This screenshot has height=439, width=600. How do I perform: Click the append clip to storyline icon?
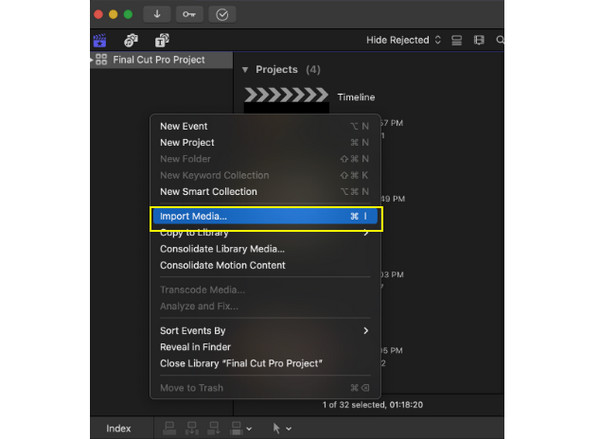tap(214, 428)
